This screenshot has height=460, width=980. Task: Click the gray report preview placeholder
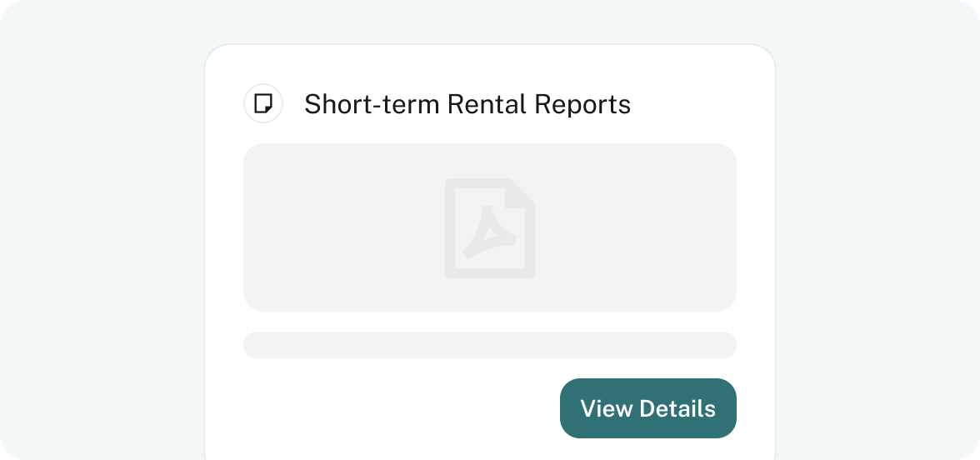point(490,227)
